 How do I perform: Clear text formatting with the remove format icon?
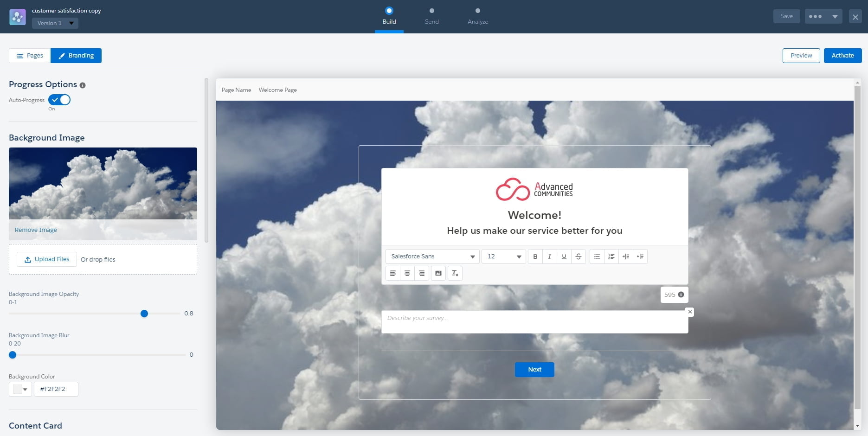pos(455,273)
